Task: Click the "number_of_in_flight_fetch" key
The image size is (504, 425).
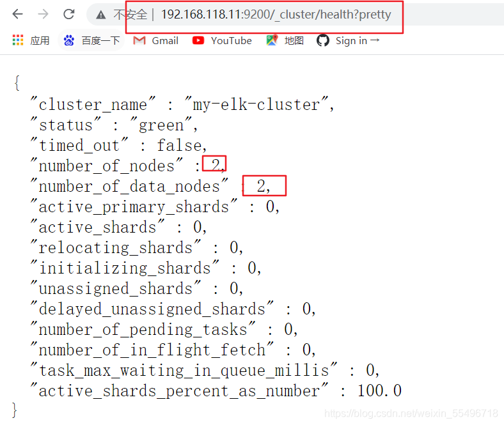Action: click(x=152, y=350)
